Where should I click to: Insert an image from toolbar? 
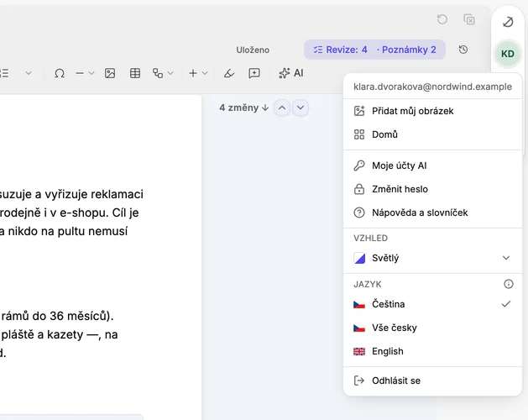point(110,73)
